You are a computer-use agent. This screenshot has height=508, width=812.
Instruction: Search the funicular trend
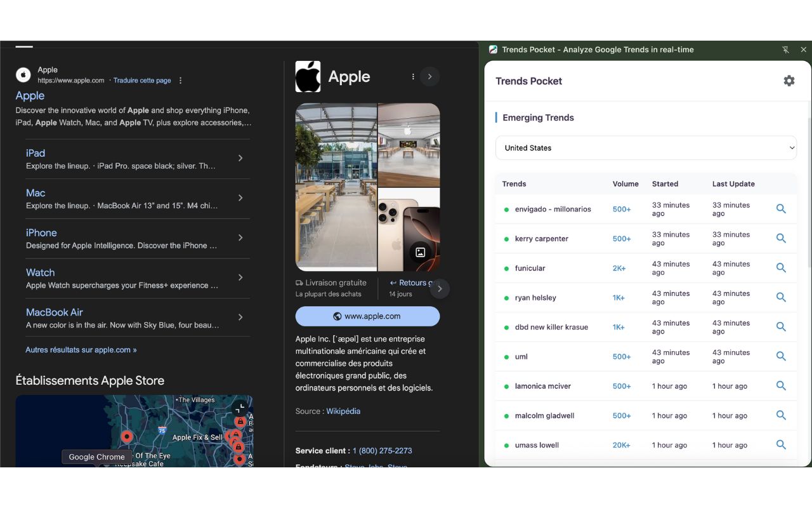click(x=781, y=268)
